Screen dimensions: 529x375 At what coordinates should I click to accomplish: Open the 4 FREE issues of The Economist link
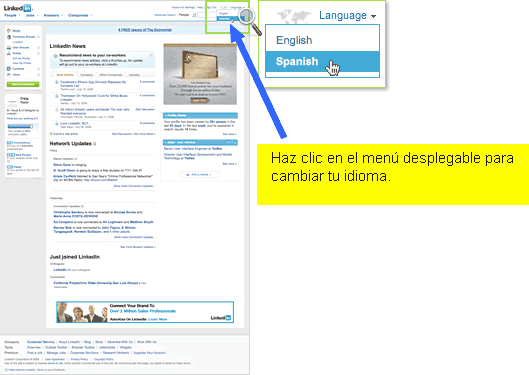click(145, 30)
